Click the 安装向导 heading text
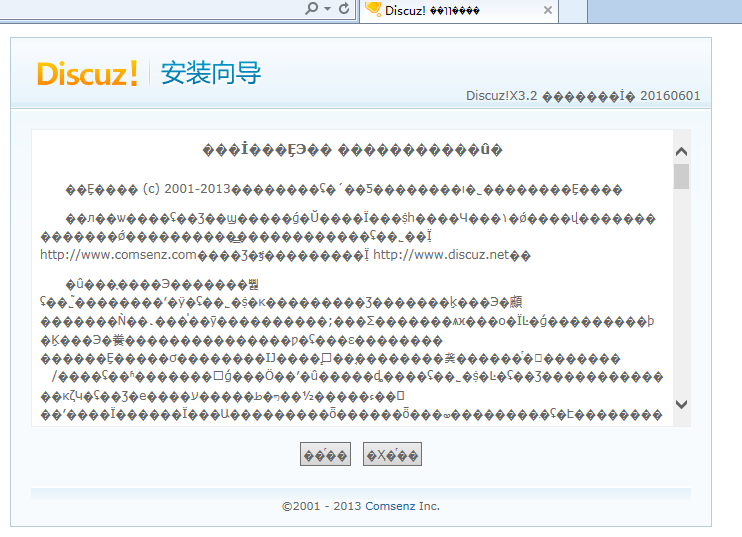The width and height of the screenshot is (742, 537). point(211,73)
